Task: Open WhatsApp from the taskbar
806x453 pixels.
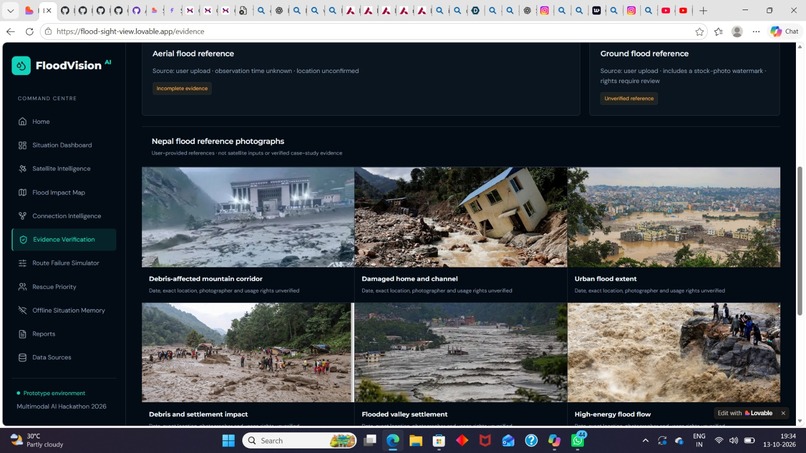Action: click(577, 441)
